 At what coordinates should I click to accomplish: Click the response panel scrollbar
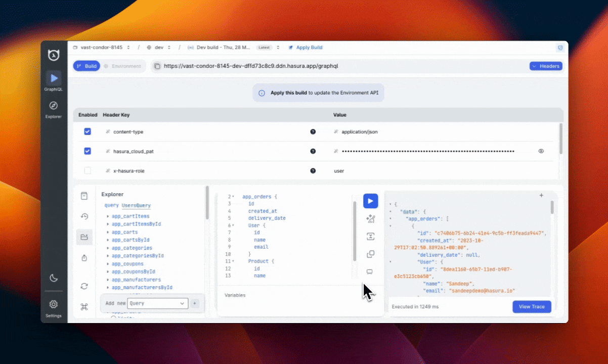tap(552, 208)
